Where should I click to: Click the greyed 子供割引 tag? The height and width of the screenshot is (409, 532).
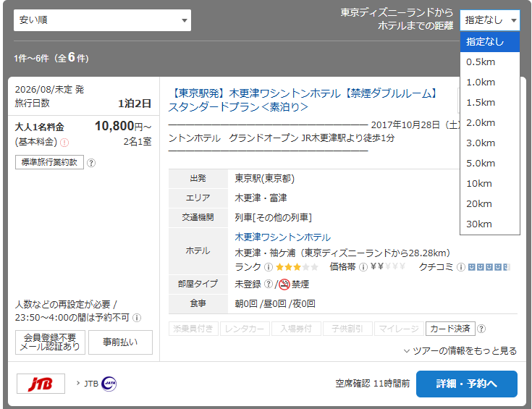click(x=347, y=329)
